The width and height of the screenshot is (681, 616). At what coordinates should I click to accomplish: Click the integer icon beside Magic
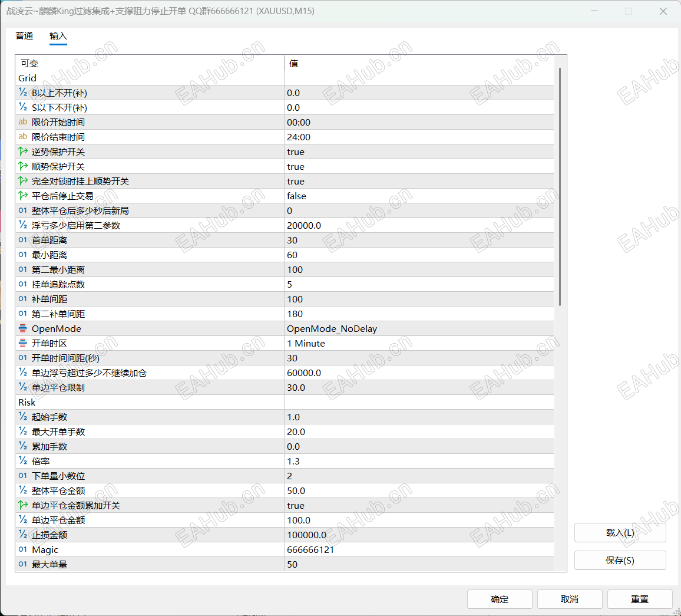[22, 549]
